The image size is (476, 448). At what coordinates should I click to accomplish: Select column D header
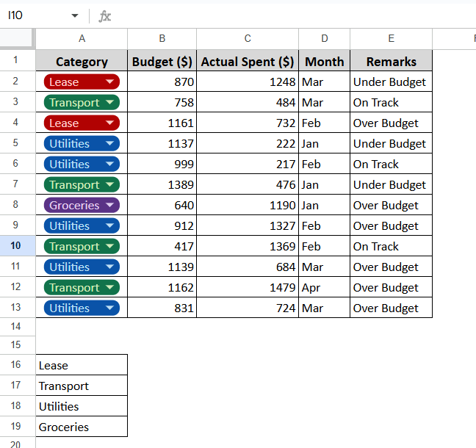coord(325,38)
